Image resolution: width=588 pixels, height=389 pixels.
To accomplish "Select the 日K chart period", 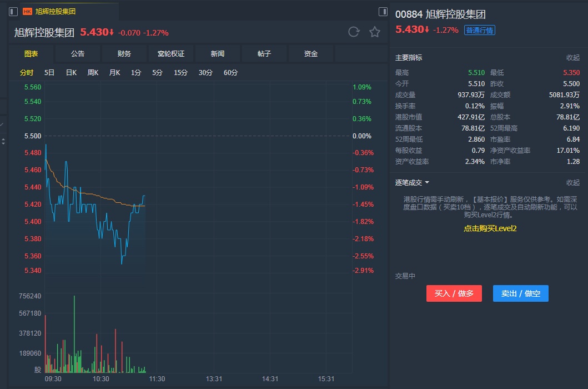I will pos(71,72).
